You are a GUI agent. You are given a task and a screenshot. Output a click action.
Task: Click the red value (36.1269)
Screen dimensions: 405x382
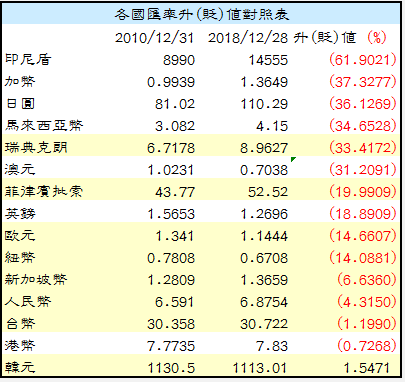coord(363,104)
